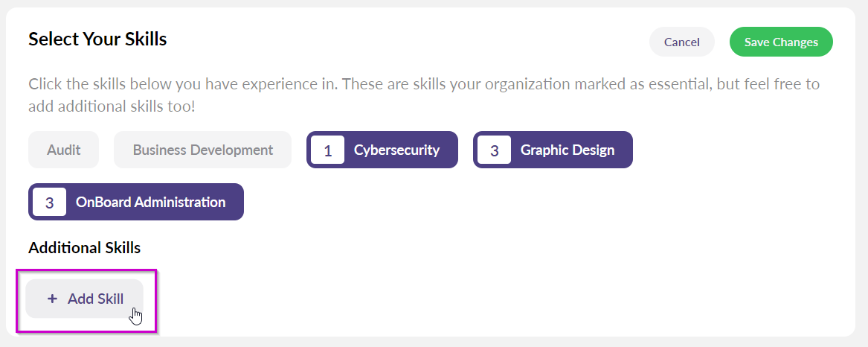868x347 pixels.
Task: Enable the Business Development skill
Action: [x=202, y=150]
